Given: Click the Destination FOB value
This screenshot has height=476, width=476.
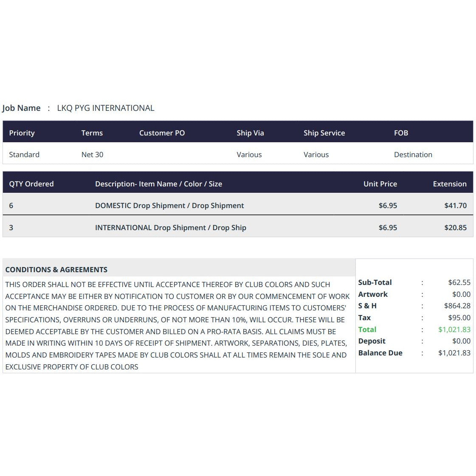Looking at the screenshot, I should [413, 155].
